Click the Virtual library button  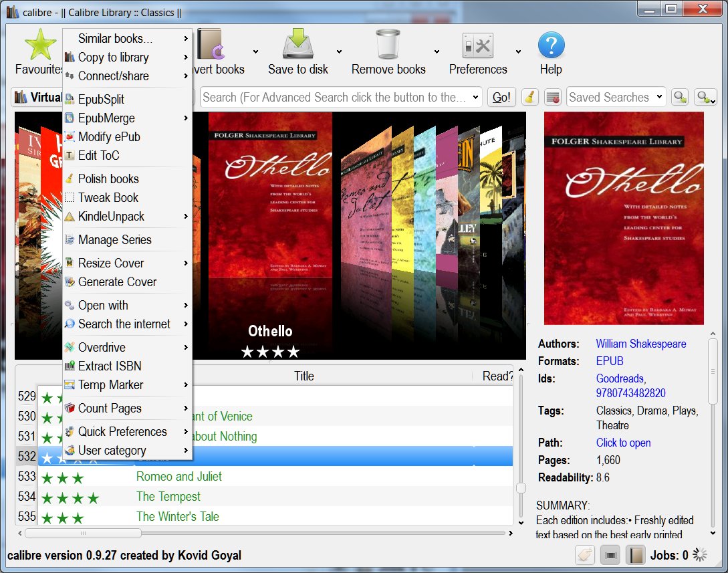pyautogui.click(x=37, y=97)
